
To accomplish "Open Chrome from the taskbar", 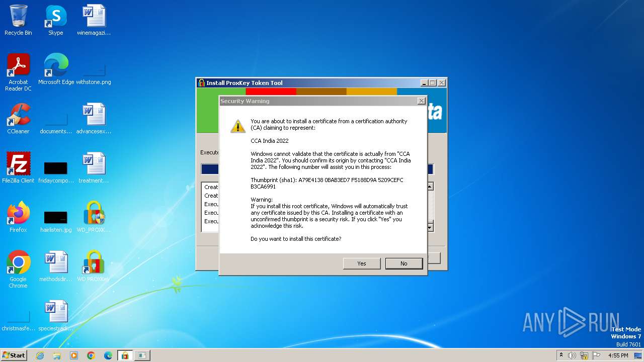I will tap(91, 355).
